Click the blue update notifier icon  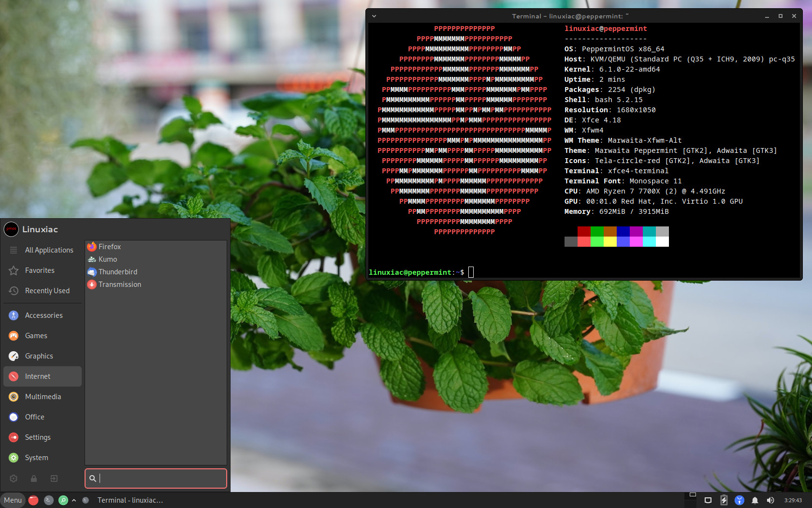pos(739,500)
